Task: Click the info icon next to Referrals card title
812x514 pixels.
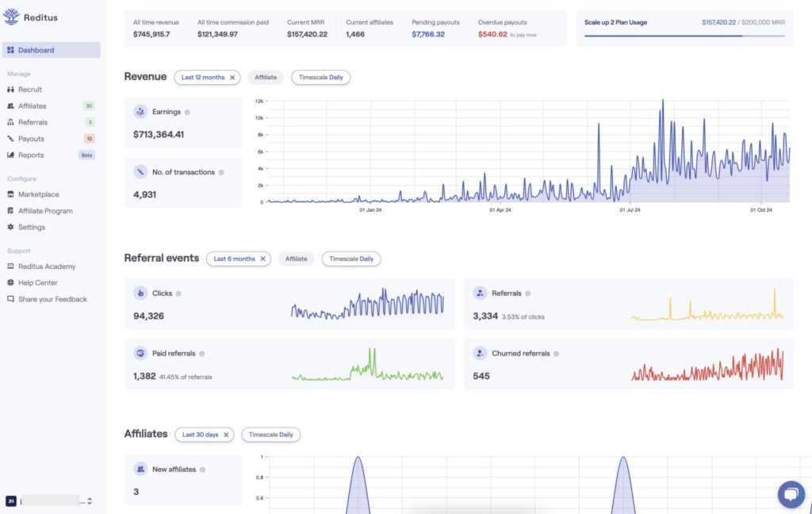Action: [527, 293]
